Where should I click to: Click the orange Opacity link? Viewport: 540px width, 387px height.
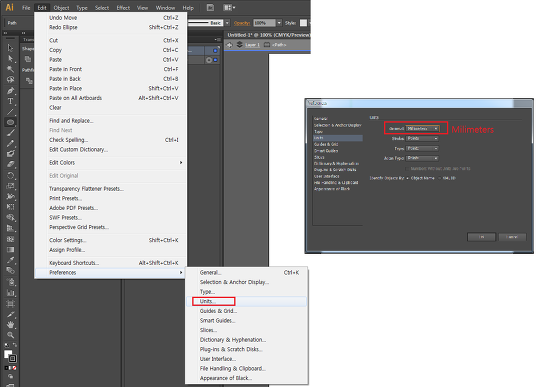tap(242, 23)
